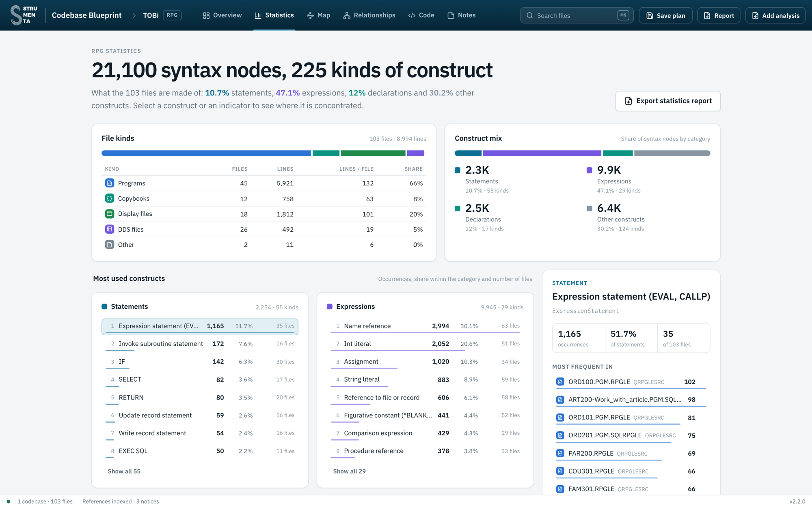This screenshot has height=508, width=812.
Task: Click the 3 notices status entry
Action: (147, 501)
